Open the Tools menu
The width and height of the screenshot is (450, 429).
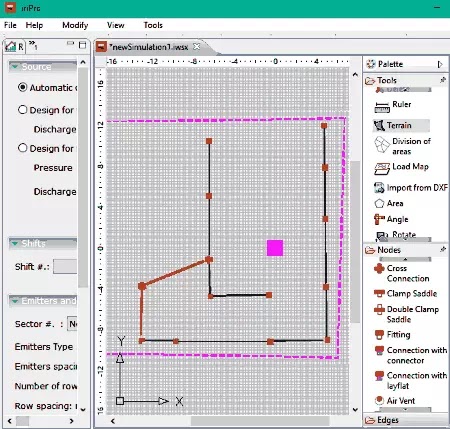[153, 25]
